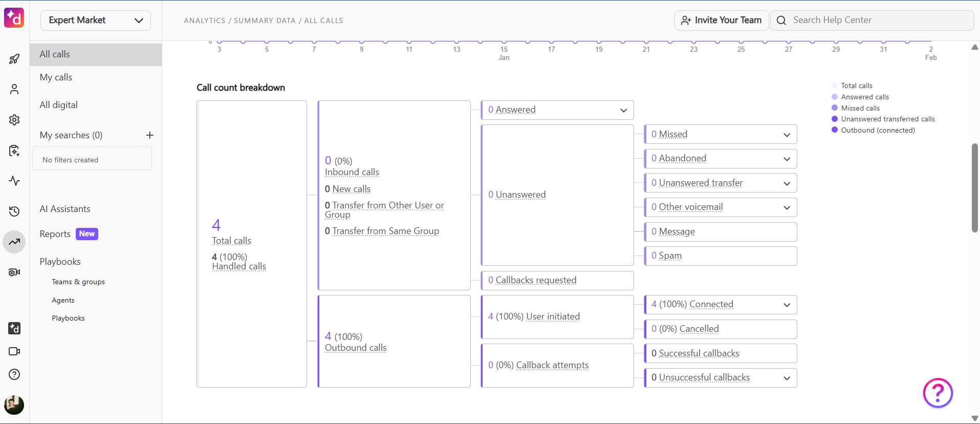Click the Dialpad logo icon

(x=14, y=18)
